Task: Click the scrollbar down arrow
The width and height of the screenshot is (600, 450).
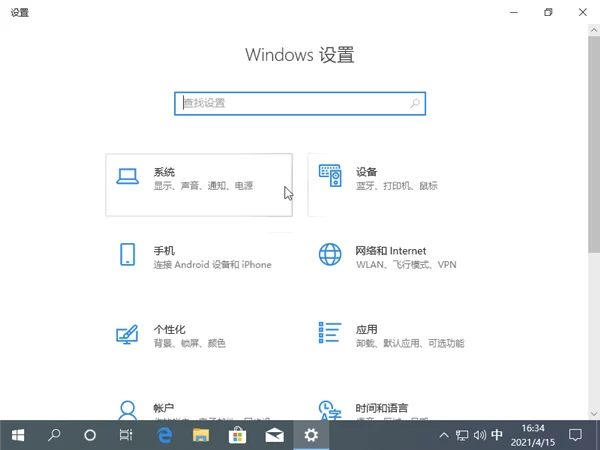Action: 594,414
